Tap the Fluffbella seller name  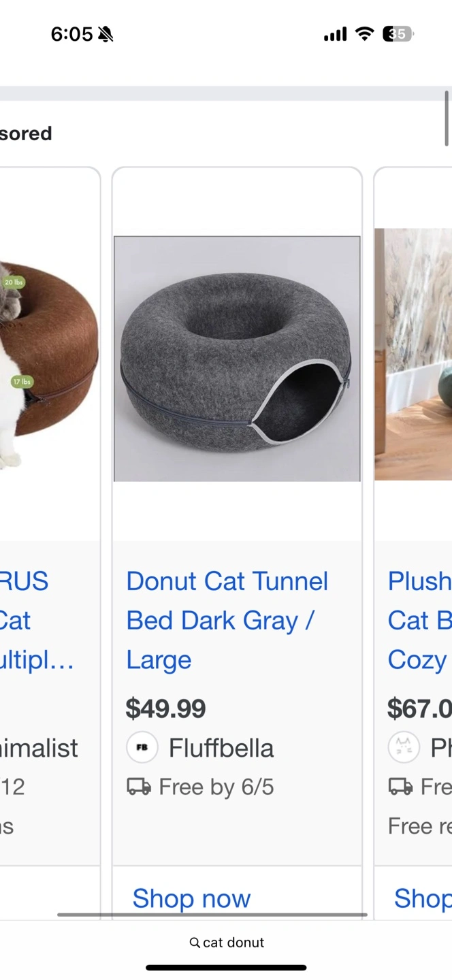pyautogui.click(x=221, y=748)
